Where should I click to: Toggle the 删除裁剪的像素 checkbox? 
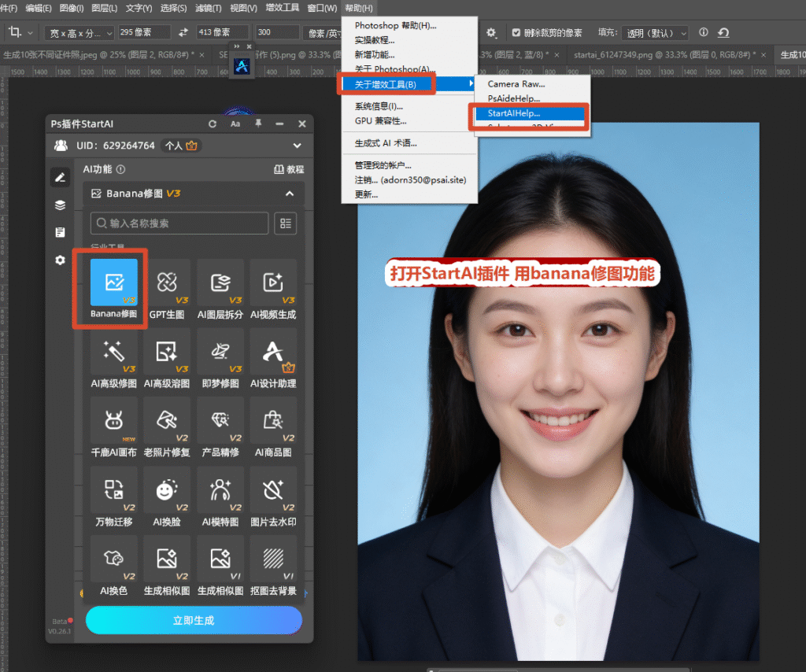point(516,32)
